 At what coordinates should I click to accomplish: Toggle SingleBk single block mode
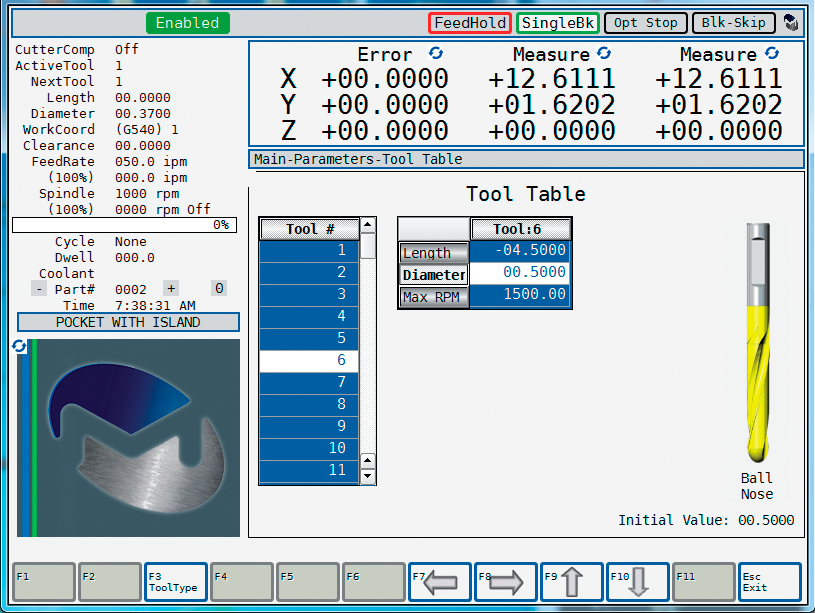[557, 23]
